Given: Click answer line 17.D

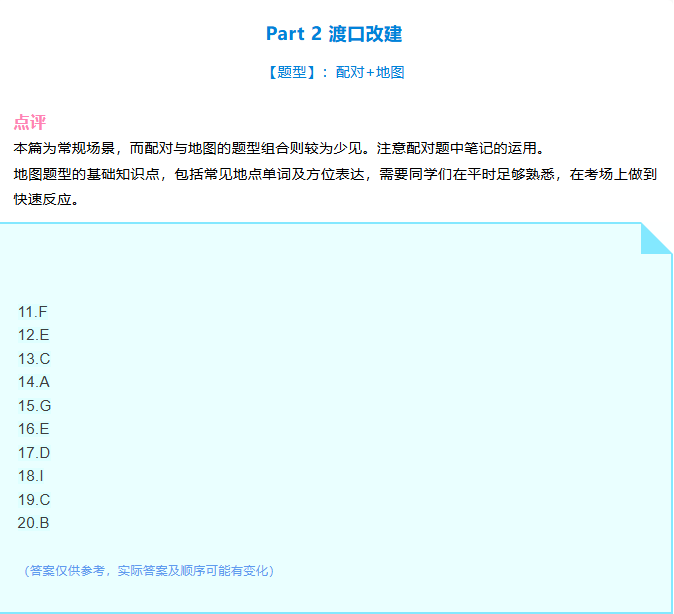Looking at the screenshot, I should coord(34,453).
